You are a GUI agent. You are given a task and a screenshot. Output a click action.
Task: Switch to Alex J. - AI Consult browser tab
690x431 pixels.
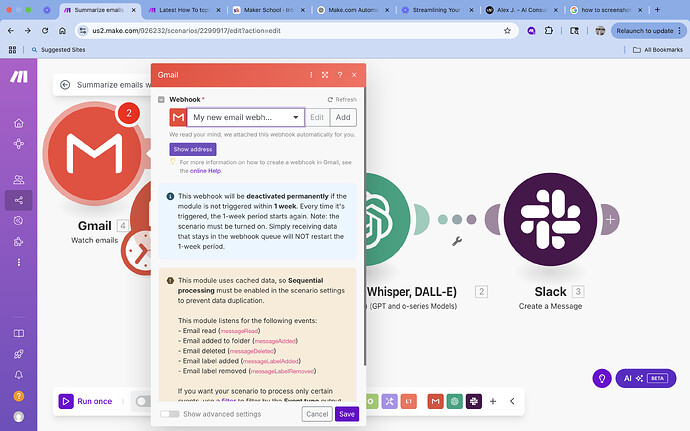point(522,10)
